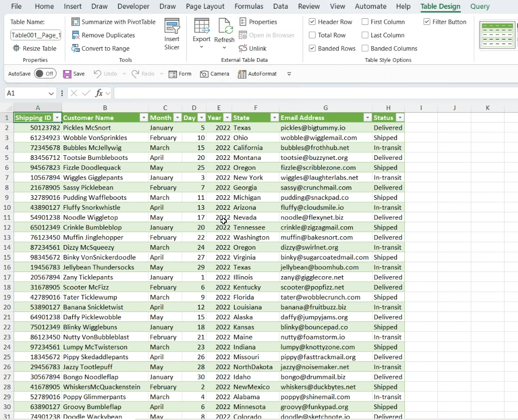Click the formula bar enter checkmark

coord(86,93)
